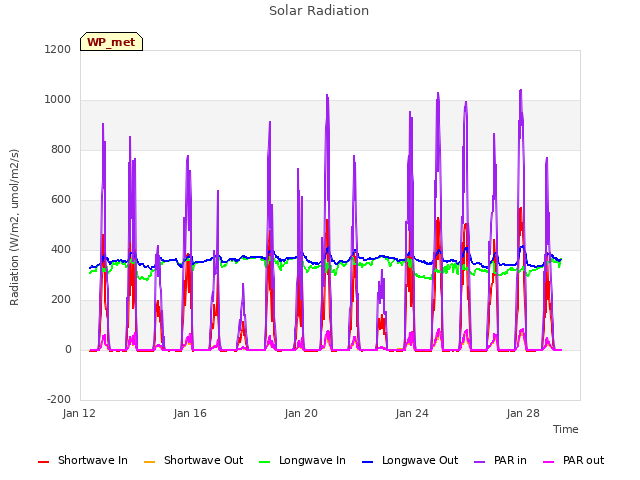This screenshot has width=640, height=480.
Task: Click the PAR in legend label
Action: tap(510, 460)
